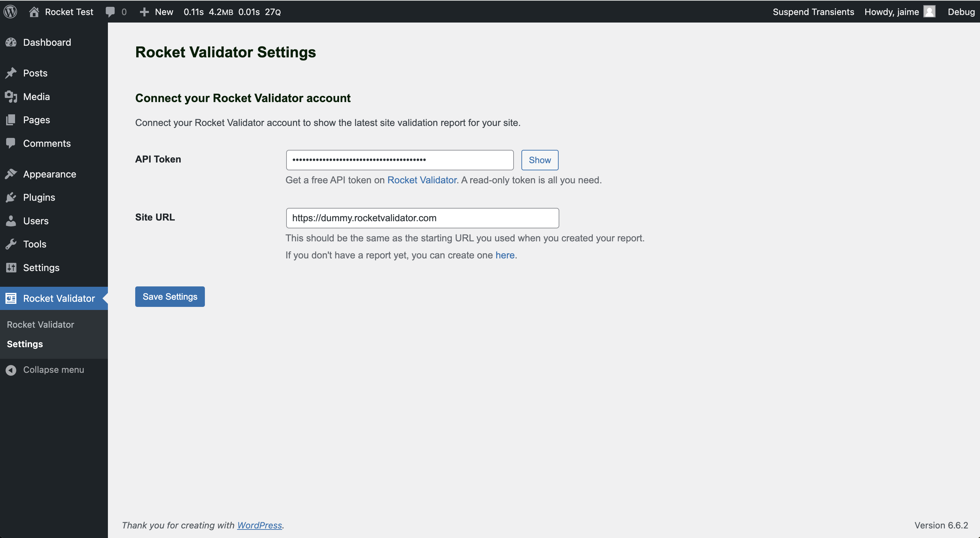Navigate to Posts section

(x=35, y=72)
